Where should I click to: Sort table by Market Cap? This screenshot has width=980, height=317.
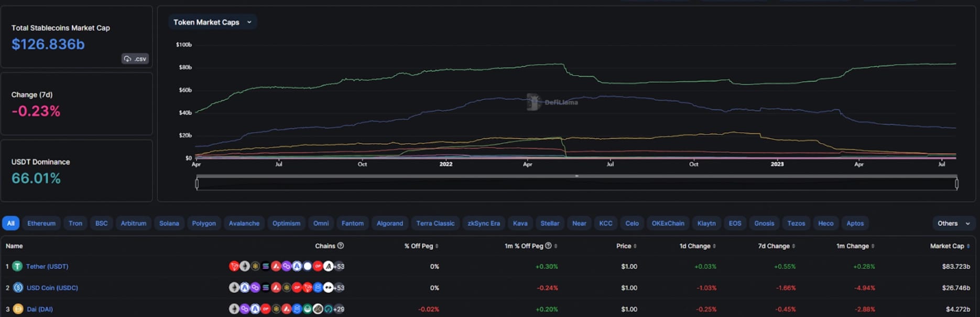pyautogui.click(x=950, y=246)
